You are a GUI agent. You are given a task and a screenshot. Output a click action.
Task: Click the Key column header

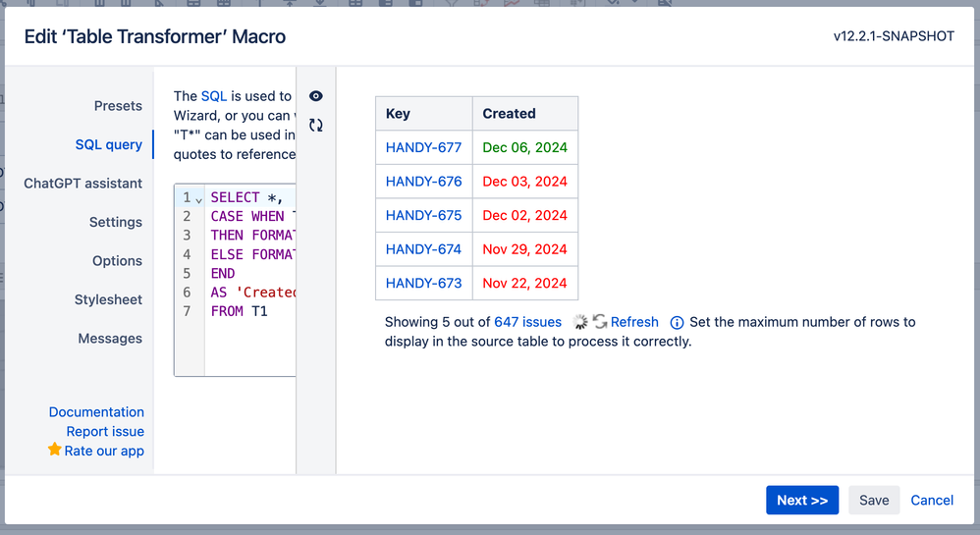[x=424, y=113]
